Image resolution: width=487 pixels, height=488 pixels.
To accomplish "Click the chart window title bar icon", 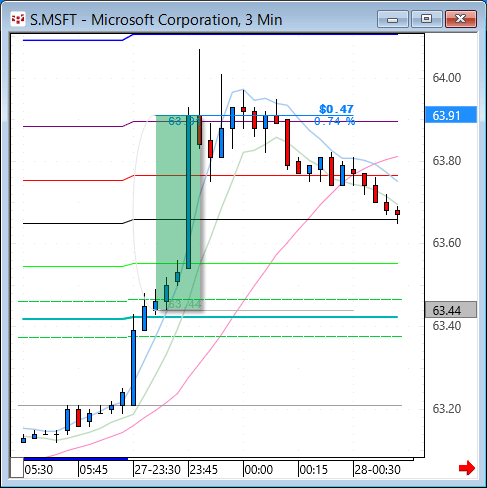I will [17, 20].
